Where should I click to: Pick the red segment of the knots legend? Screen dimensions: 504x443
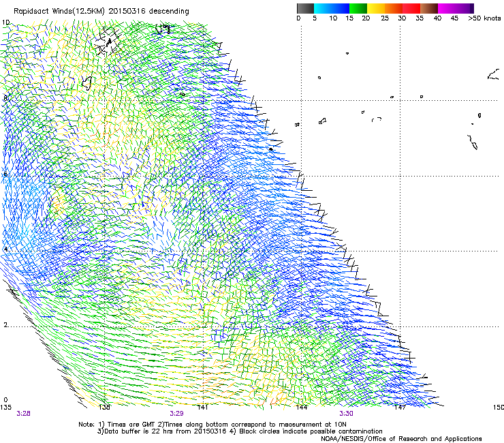tap(411, 8)
